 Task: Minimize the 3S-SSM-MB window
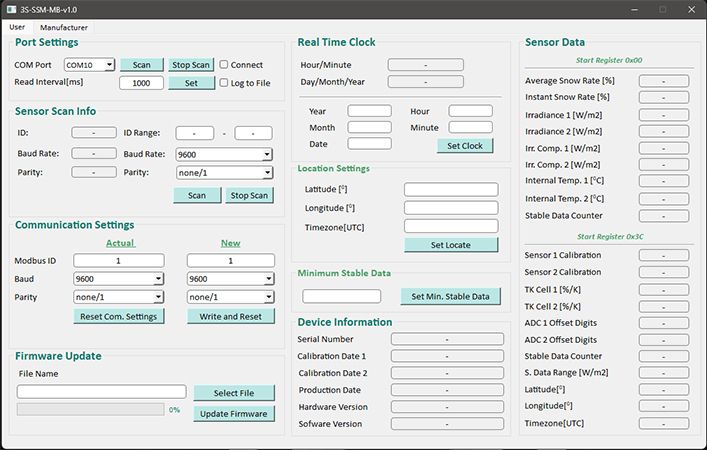(634, 9)
